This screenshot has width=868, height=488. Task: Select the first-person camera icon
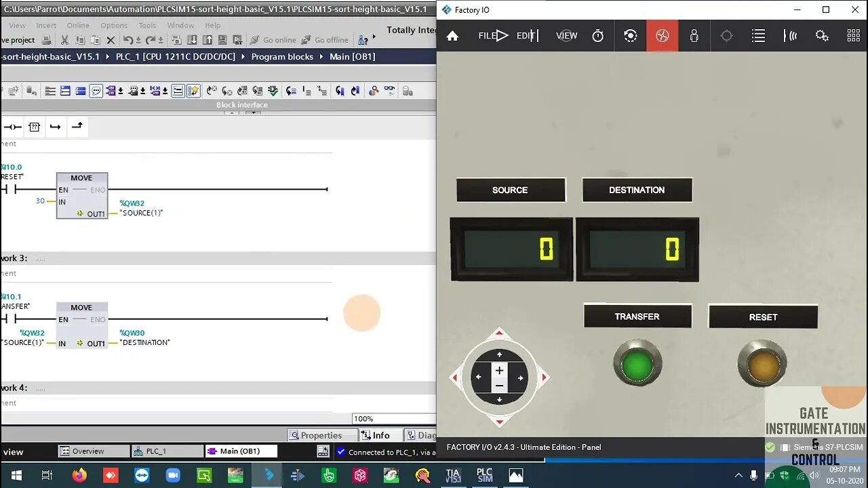tap(694, 36)
